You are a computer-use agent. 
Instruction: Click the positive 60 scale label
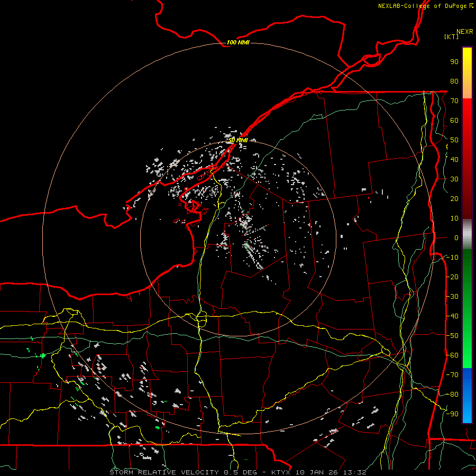(x=454, y=121)
